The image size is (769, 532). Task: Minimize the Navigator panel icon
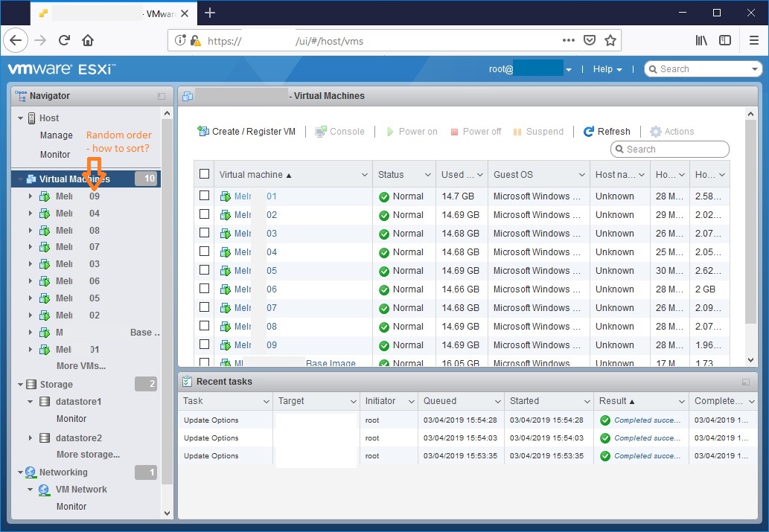(162, 96)
